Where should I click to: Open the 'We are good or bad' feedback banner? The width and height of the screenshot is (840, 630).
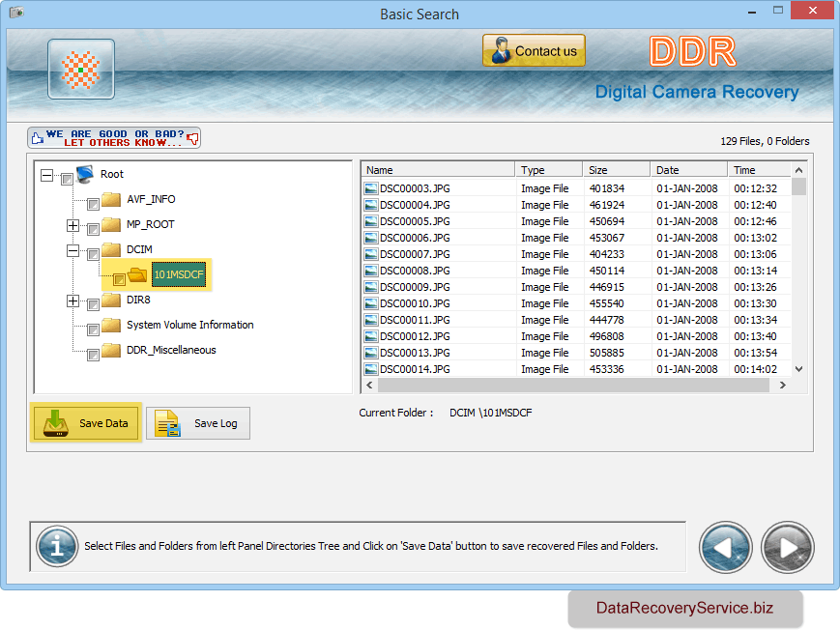(114, 137)
